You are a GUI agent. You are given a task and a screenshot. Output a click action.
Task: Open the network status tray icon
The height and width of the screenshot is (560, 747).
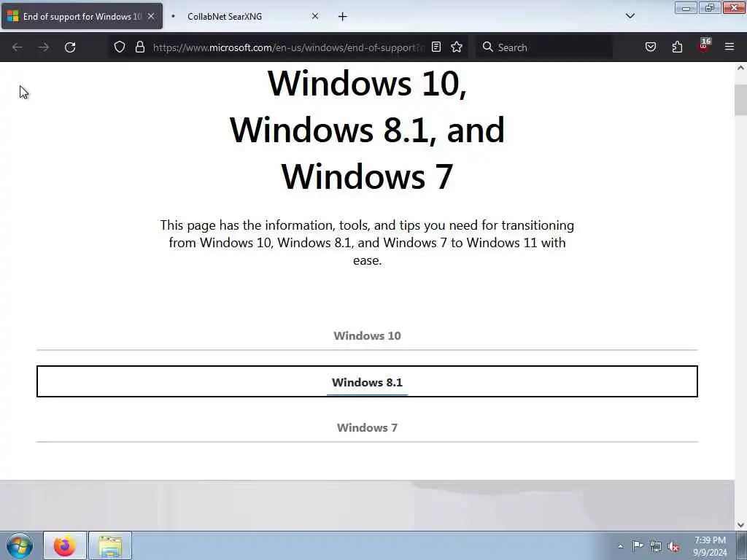point(656,546)
